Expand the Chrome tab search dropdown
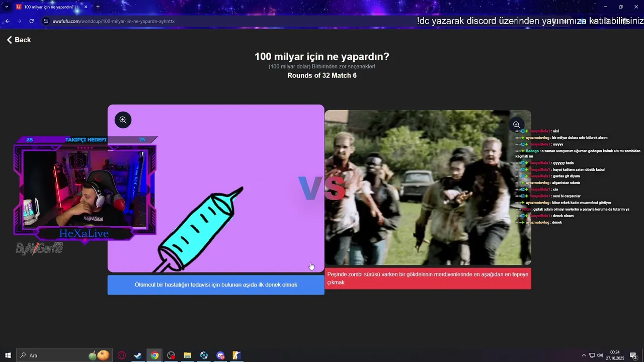The image size is (644, 362). (7, 7)
